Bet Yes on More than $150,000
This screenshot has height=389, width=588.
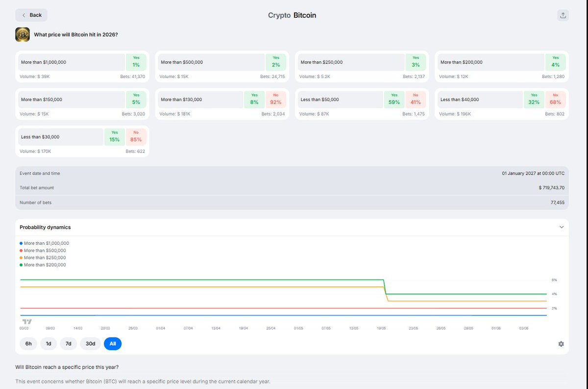[x=136, y=100]
